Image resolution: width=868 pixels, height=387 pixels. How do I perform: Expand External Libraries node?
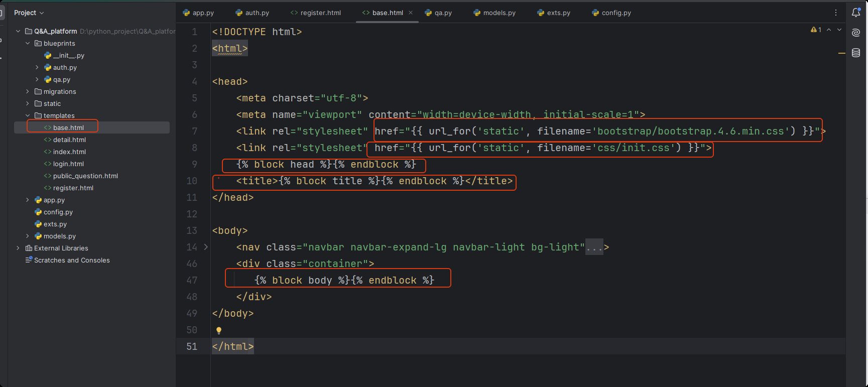[x=18, y=248]
